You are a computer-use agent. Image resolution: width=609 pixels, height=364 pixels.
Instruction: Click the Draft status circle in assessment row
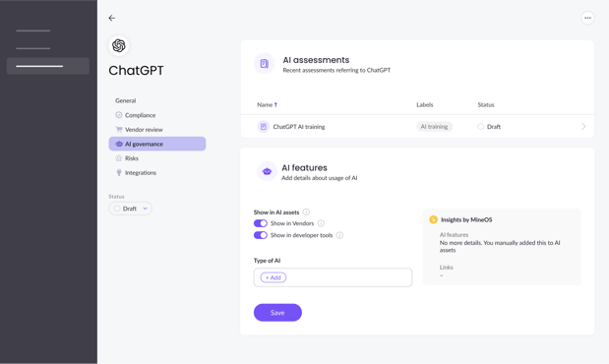(480, 127)
